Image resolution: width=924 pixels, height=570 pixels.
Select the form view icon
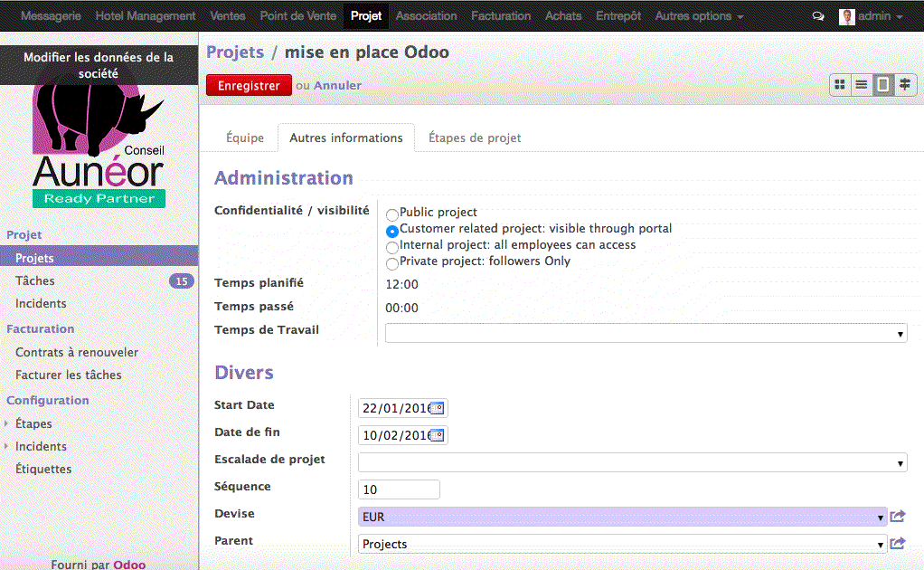tap(883, 84)
